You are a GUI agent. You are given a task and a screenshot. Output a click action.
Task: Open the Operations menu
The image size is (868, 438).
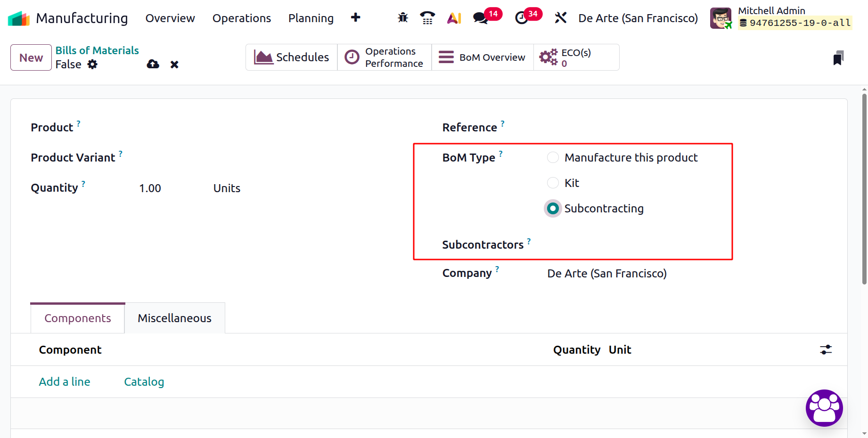(241, 18)
